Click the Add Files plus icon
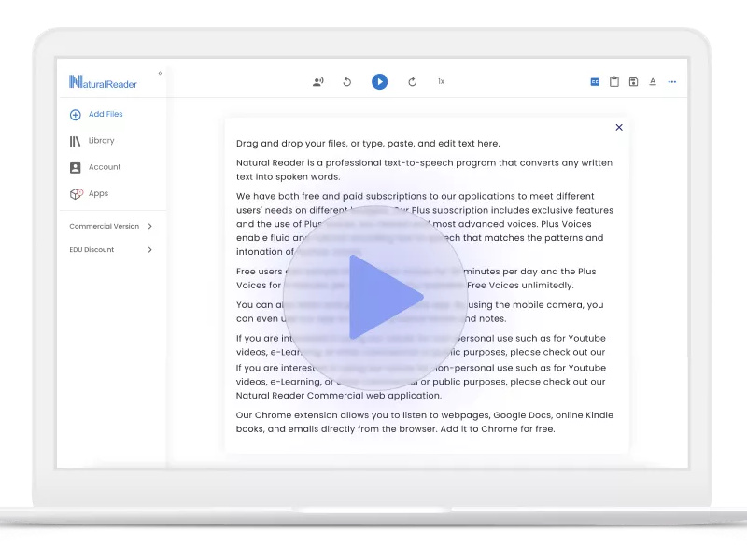Screen dimensions: 747x560 coord(76,115)
